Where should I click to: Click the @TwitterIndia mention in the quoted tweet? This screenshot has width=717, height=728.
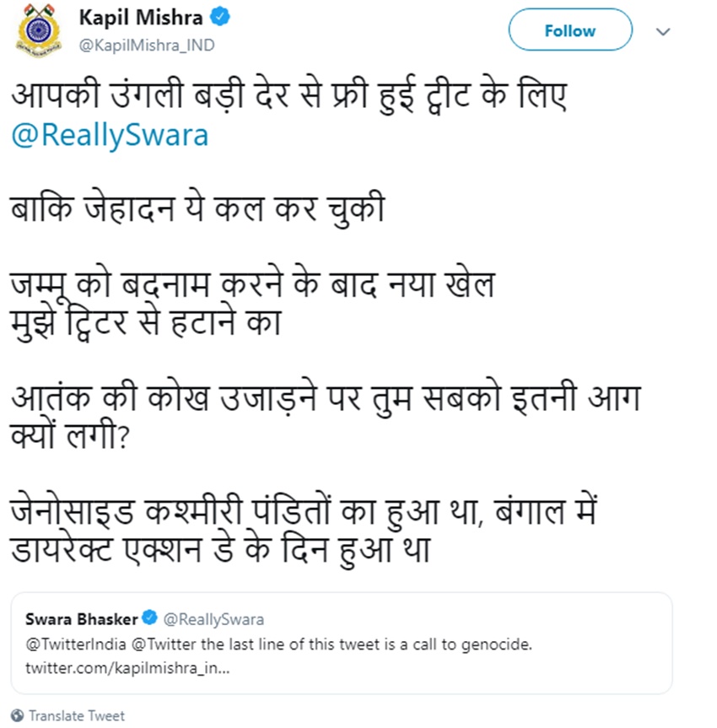pos(74,645)
